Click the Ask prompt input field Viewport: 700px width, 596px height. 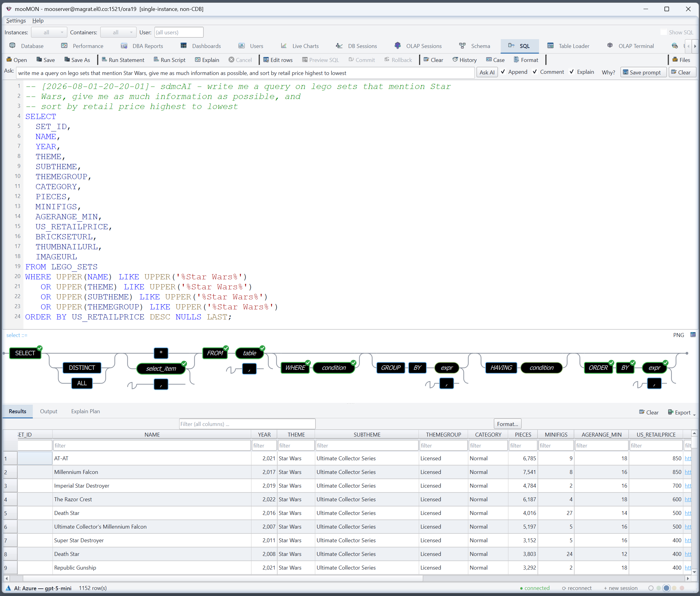pos(245,73)
